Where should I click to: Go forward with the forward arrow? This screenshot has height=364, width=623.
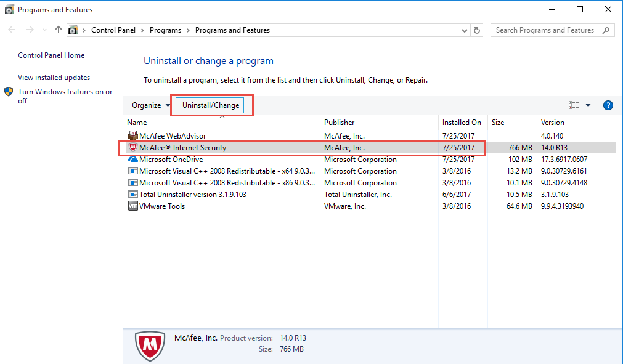(x=30, y=30)
